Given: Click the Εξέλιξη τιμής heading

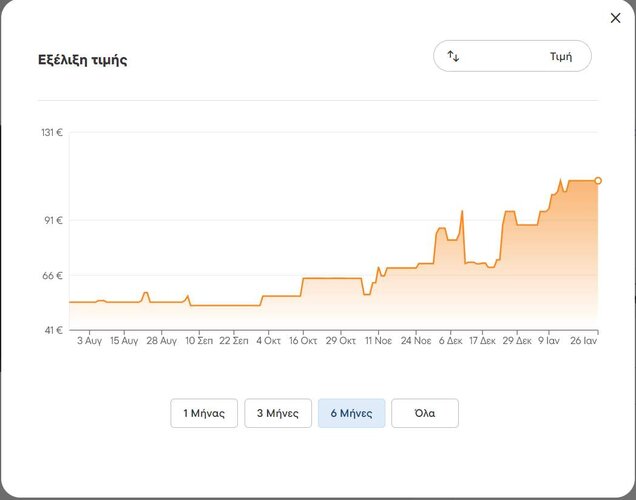Looking at the screenshot, I should click(x=82, y=60).
